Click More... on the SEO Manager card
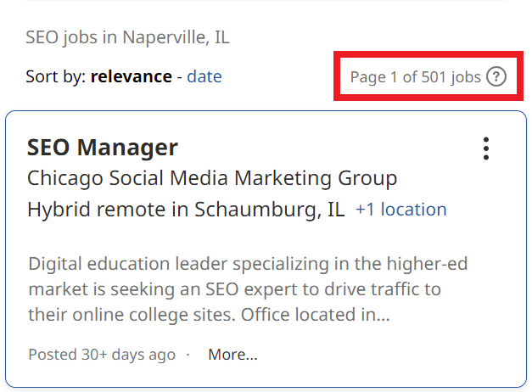This screenshot has height=392, width=532. tap(232, 355)
